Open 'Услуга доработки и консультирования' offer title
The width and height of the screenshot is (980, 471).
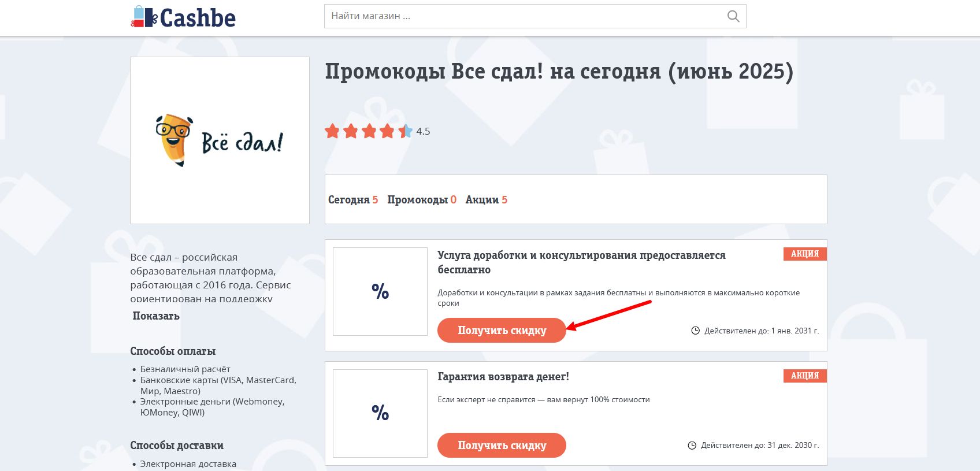tap(581, 262)
